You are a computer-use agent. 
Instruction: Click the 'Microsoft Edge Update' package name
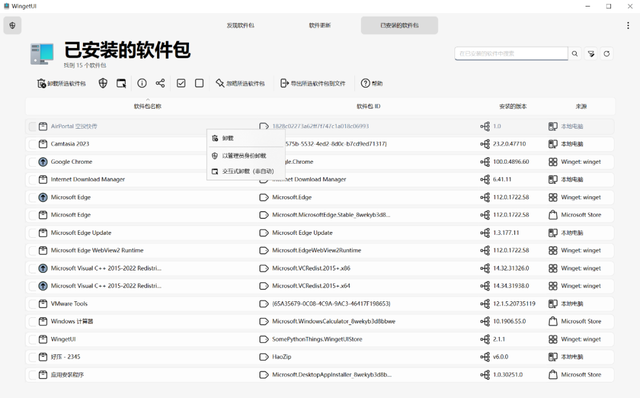pos(81,233)
